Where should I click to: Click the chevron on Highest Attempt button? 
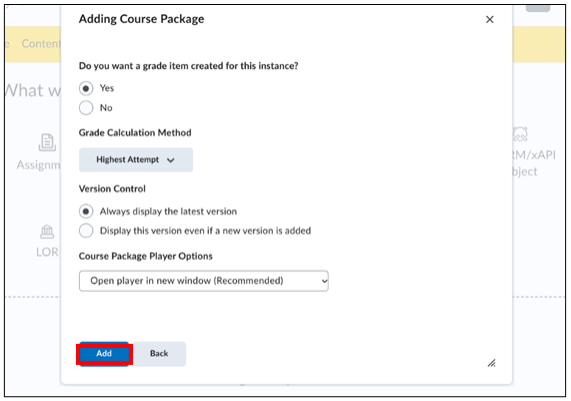170,160
